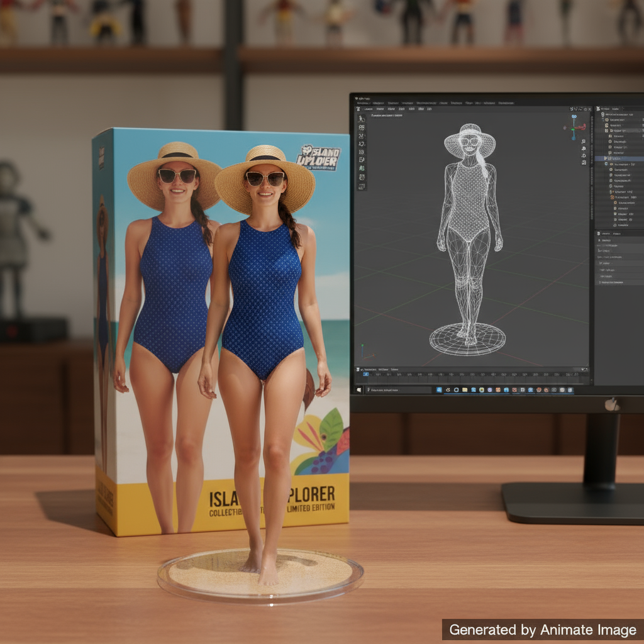Select the bottom tool icon in the left viewport toolbar
644x644 pixels.
click(362, 187)
